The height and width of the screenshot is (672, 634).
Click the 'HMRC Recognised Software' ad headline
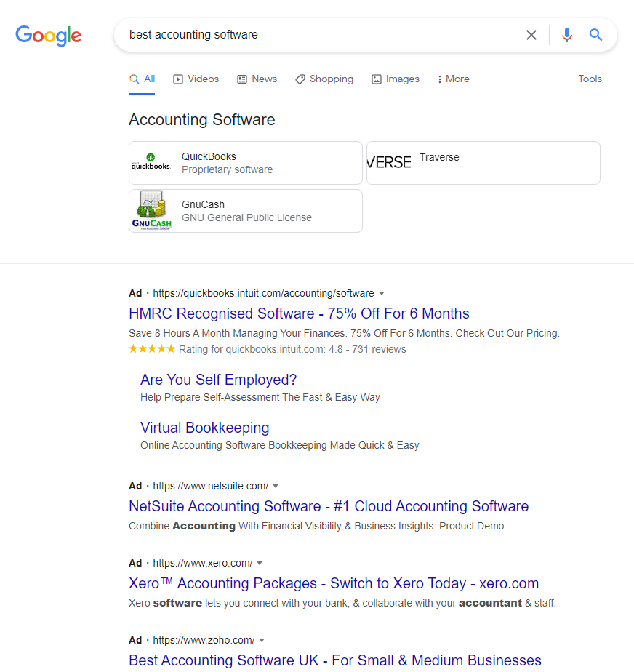pos(298,313)
